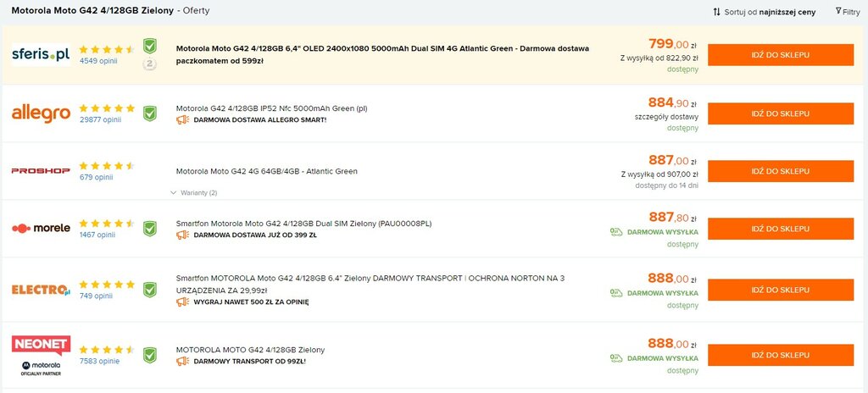The image size is (868, 393).
Task: Click the Z wysyłką od 822,90 zł text
Action: point(659,58)
